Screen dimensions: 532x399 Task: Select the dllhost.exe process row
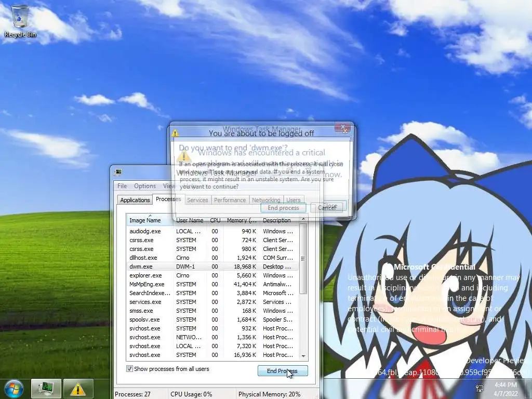[x=212, y=258]
